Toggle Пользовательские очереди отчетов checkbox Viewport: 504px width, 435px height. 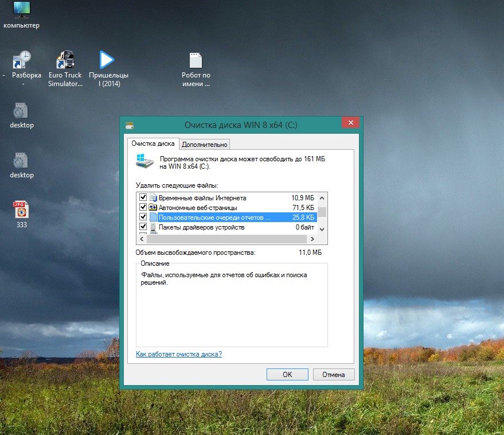(143, 217)
